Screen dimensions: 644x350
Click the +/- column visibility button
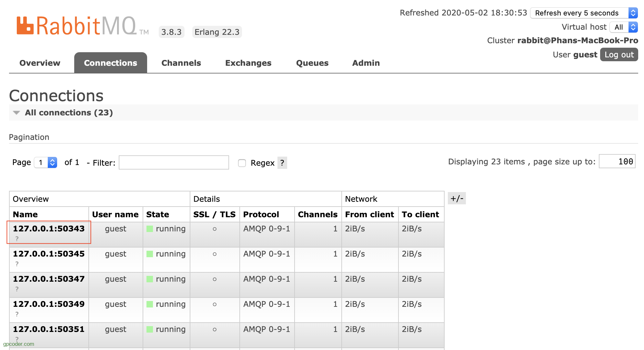[x=457, y=199]
